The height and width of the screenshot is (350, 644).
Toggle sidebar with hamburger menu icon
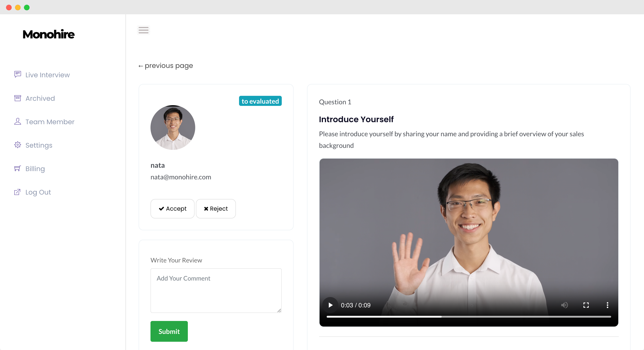pos(144,30)
